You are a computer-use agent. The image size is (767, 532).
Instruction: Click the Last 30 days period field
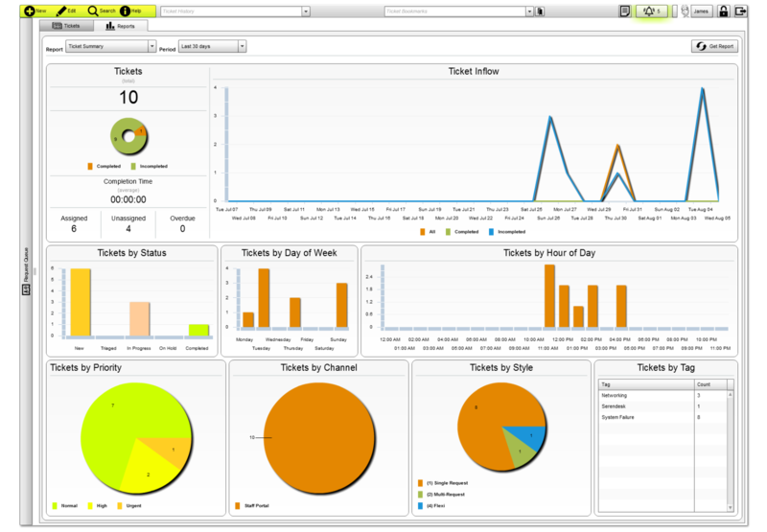coord(208,46)
